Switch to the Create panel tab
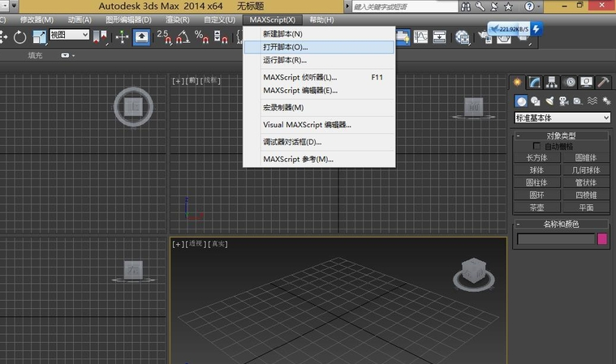Image resolution: width=616 pixels, height=364 pixels. (x=518, y=82)
